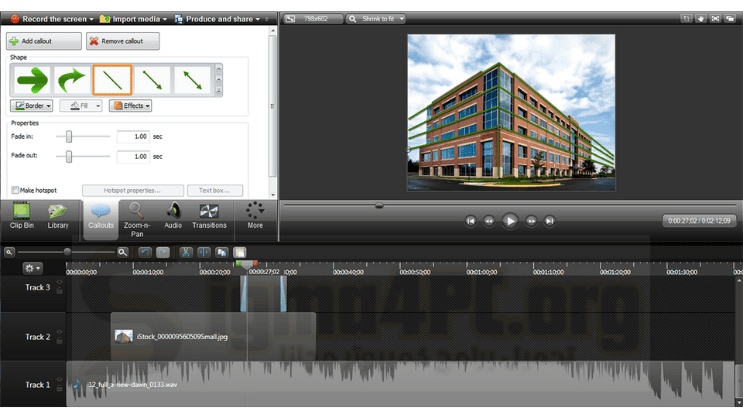The width and height of the screenshot is (743, 418).
Task: Click the Undo icon on timeline toolbar
Action: [145, 253]
